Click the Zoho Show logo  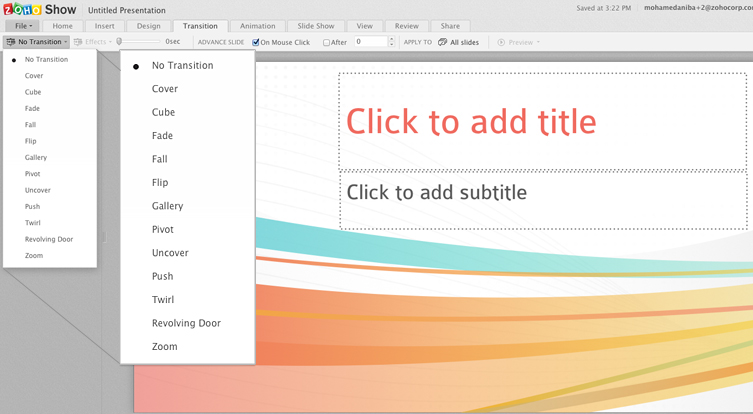pos(40,9)
